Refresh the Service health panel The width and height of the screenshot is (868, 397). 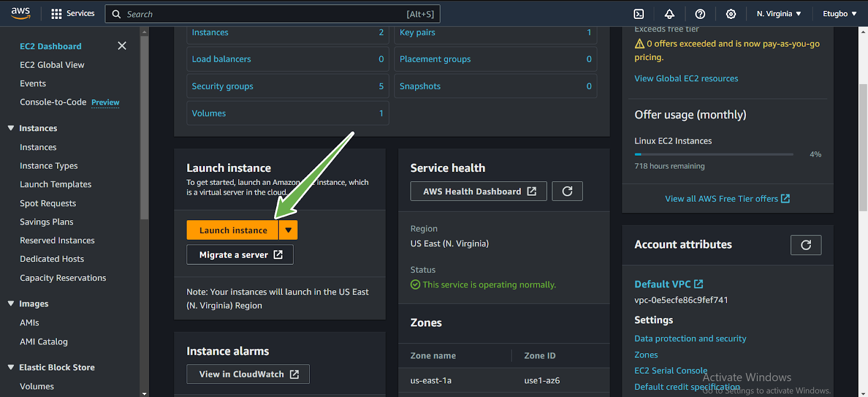tap(567, 191)
